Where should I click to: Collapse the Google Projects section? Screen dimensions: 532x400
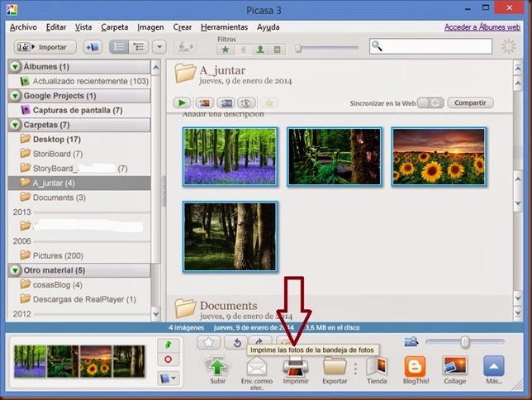(x=15, y=96)
